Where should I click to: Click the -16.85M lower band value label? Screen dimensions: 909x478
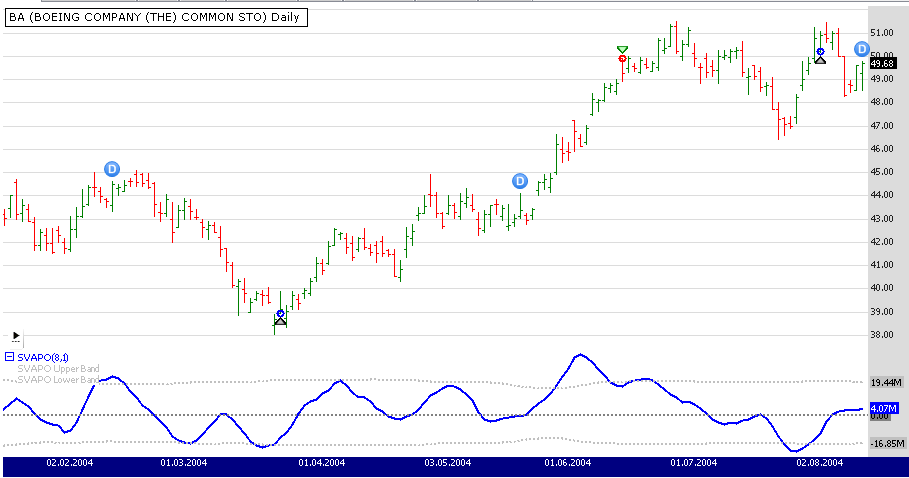pos(887,443)
